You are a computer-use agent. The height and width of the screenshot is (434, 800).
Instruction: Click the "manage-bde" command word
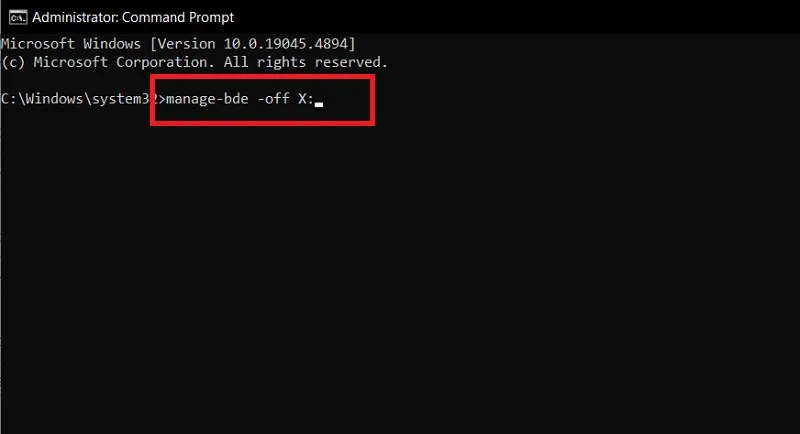coord(207,98)
